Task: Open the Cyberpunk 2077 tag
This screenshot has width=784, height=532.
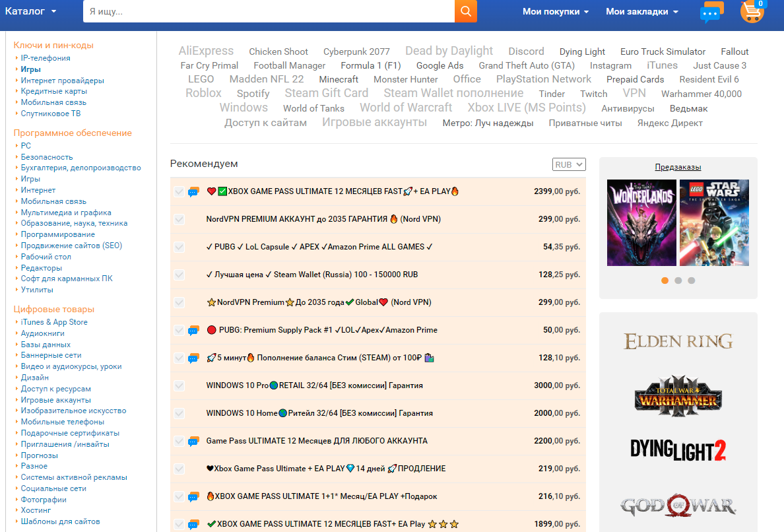Action: pyautogui.click(x=356, y=51)
